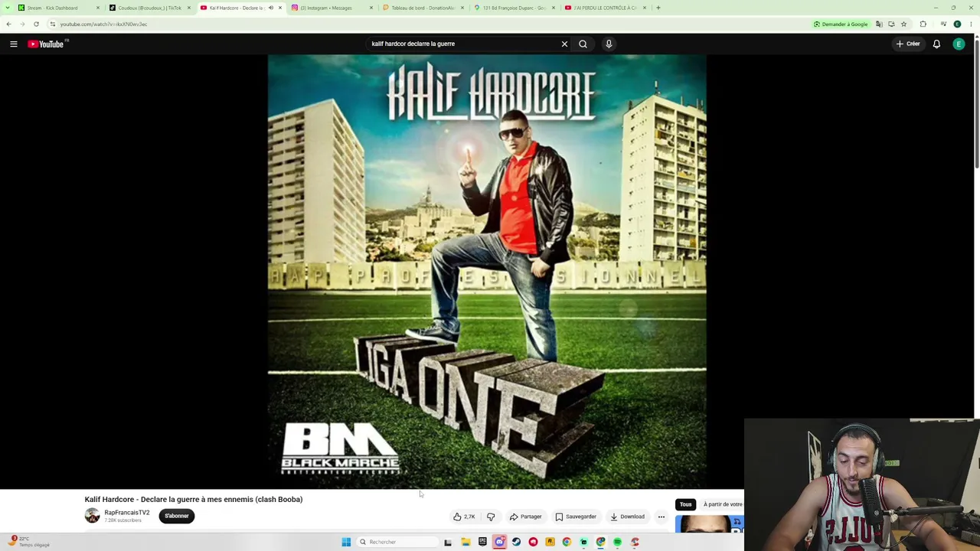The image size is (980, 551).
Task: Switch to the Tableau de bord DonationAlerts tab
Action: [x=423, y=8]
